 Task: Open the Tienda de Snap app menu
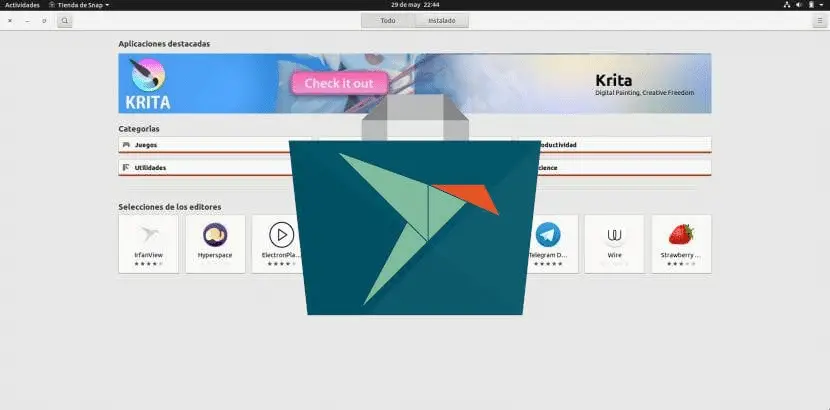[80, 5]
